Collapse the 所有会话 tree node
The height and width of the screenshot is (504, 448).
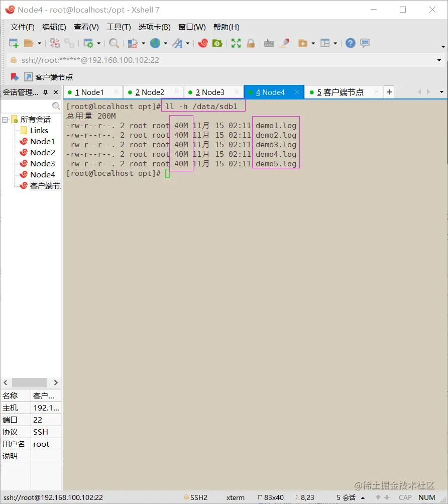tap(5, 120)
